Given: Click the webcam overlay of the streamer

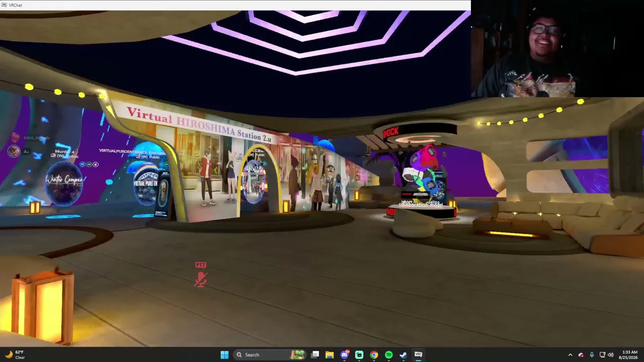Looking at the screenshot, I should pyautogui.click(x=557, y=48).
